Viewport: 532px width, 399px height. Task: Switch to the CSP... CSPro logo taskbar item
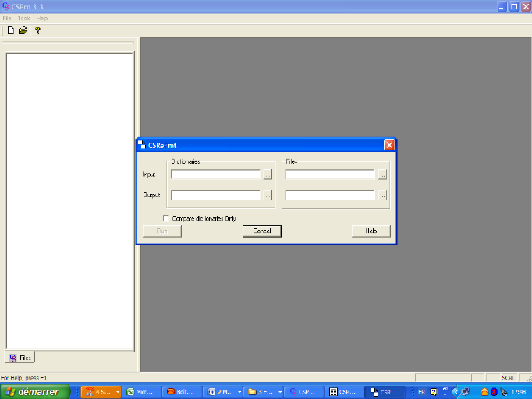[303, 392]
